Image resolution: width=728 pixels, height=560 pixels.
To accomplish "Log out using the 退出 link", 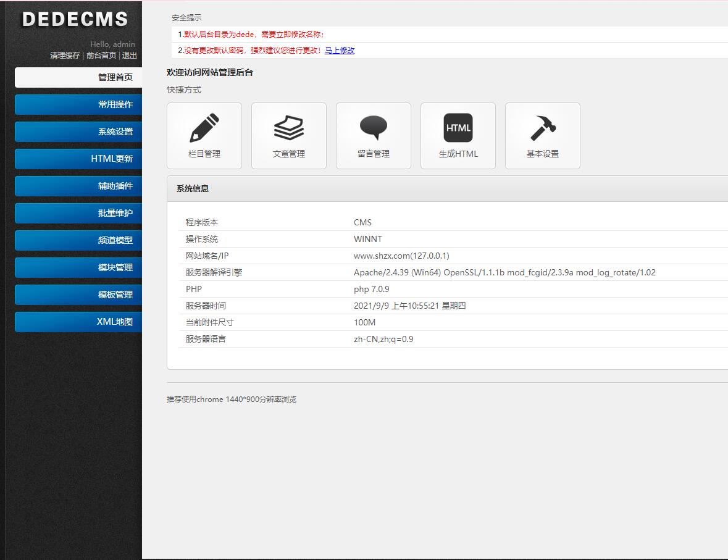I will (x=130, y=56).
